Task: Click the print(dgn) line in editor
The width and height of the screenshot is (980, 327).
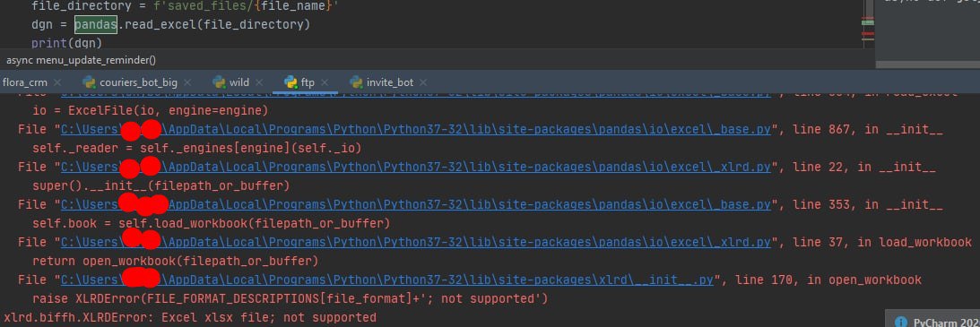Action: pos(66,44)
